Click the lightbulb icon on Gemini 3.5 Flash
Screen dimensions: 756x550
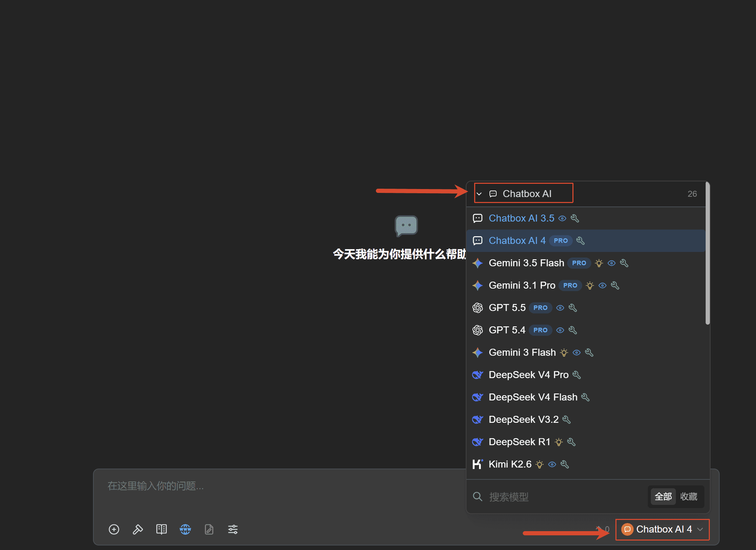coord(599,263)
